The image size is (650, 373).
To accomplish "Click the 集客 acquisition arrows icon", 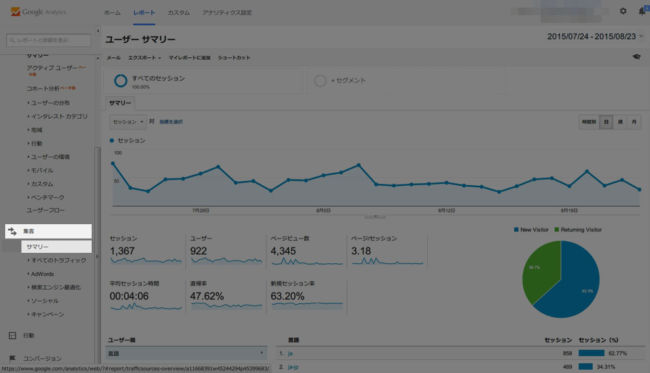I will [x=12, y=231].
